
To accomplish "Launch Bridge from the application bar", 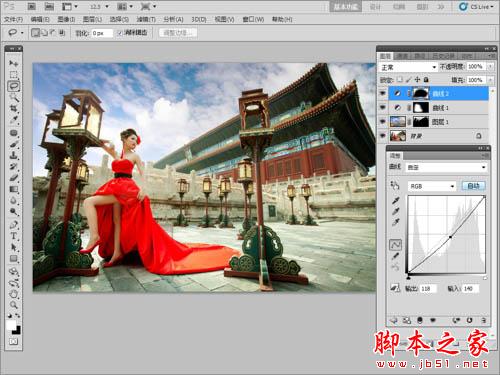I will click(x=31, y=6).
